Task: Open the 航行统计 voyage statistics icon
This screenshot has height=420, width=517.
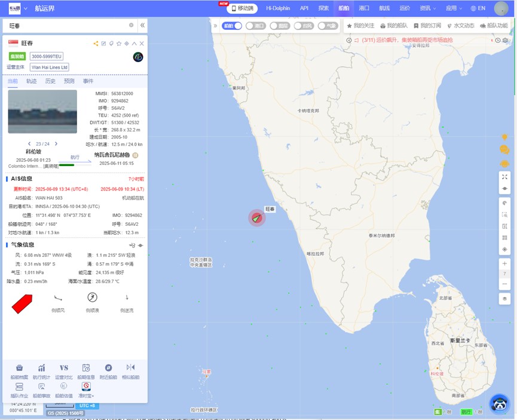Action: (x=42, y=368)
